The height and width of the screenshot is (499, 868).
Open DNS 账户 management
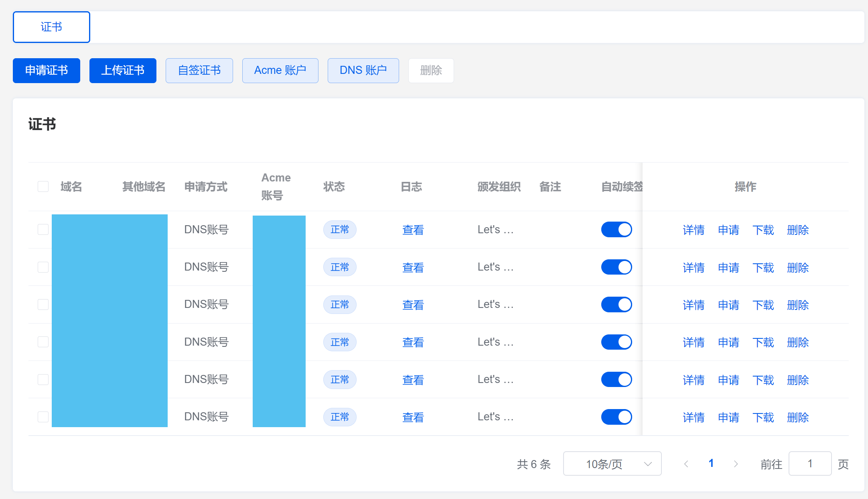point(363,71)
